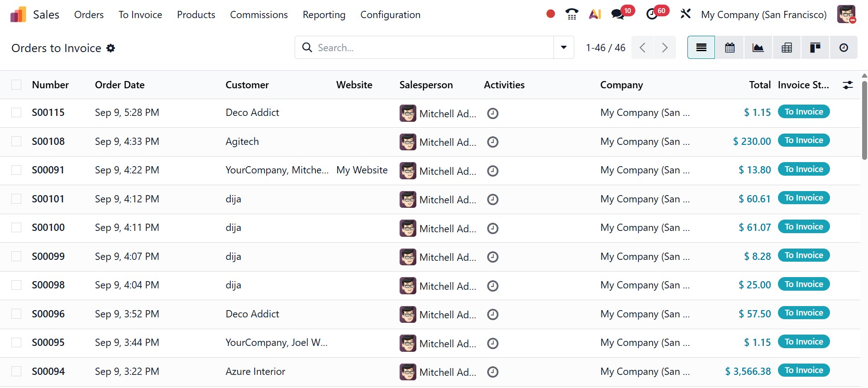Open activity view
The width and height of the screenshot is (868, 388).
point(844,48)
